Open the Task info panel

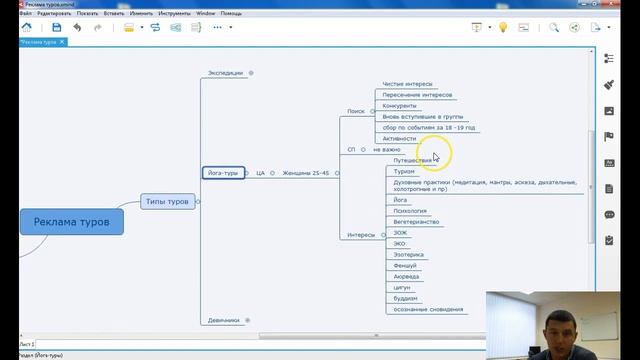click(x=609, y=240)
